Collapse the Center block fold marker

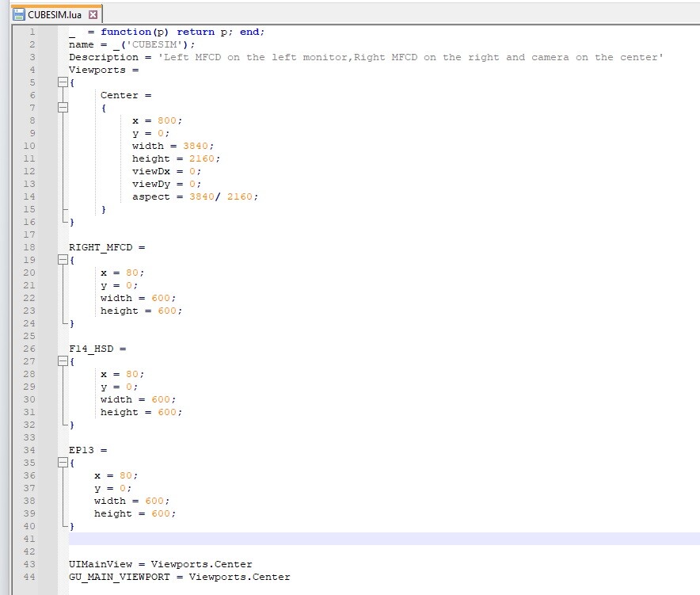[63, 108]
